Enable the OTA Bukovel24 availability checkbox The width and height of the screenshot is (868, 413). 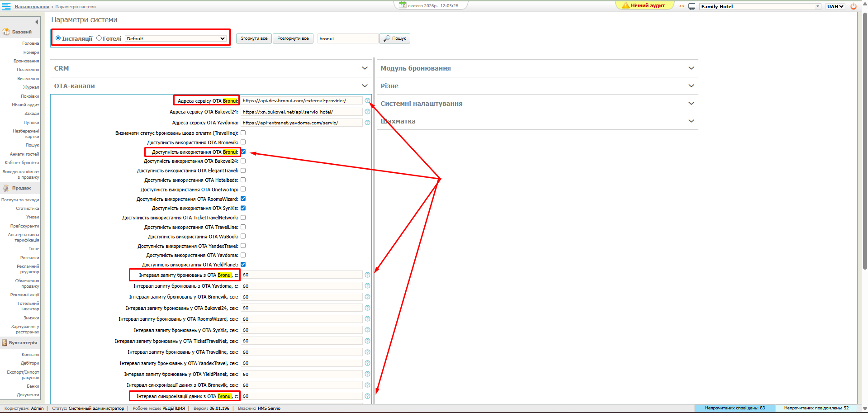[x=243, y=161]
